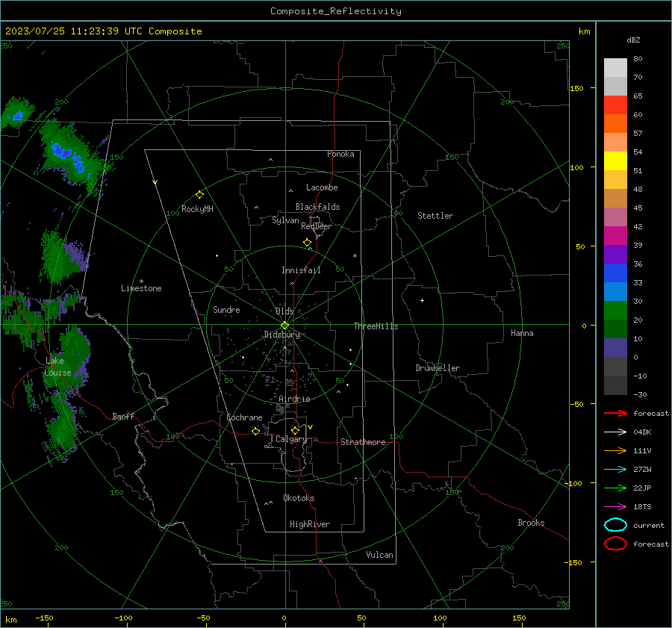Pick the top light gray 70-80 dBZ swatch
Screen dimensions: 672x628
pyautogui.click(x=615, y=68)
